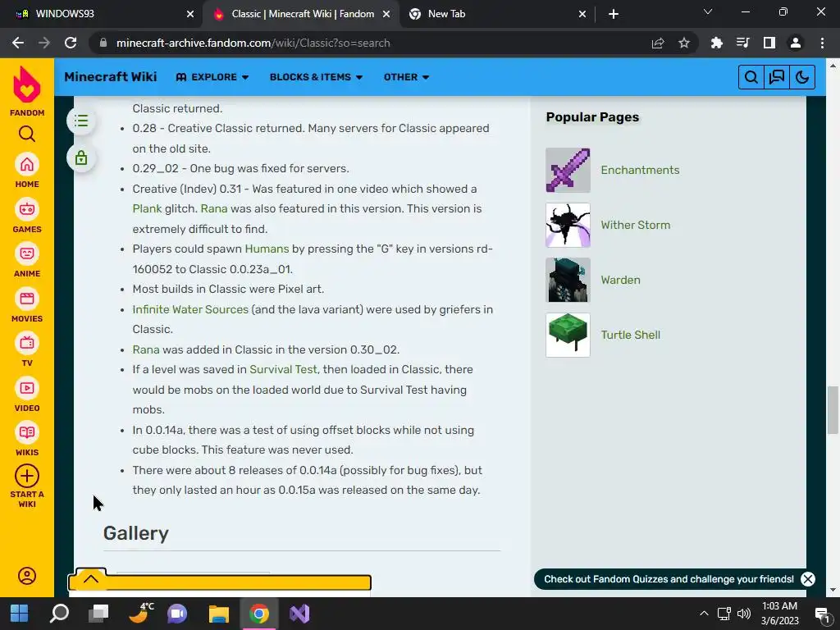840x630 pixels.
Task: Open Turtle Shell popular page link
Action: pyautogui.click(x=631, y=335)
